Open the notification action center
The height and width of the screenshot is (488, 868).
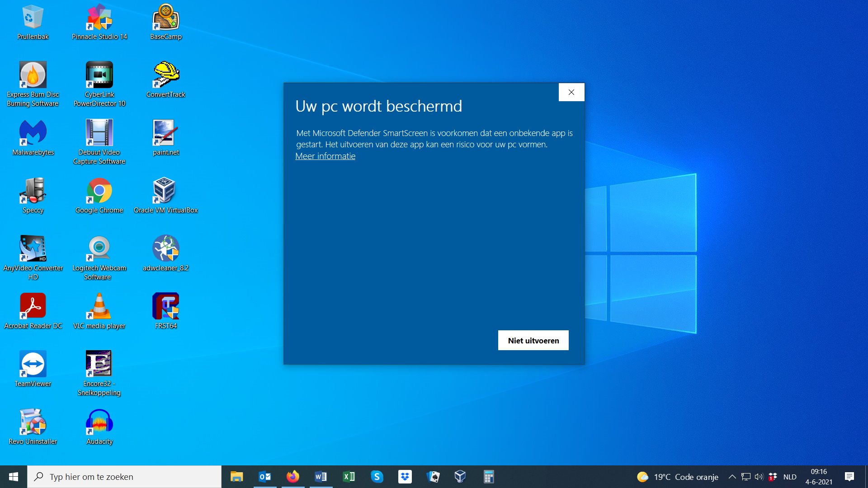[x=849, y=477]
